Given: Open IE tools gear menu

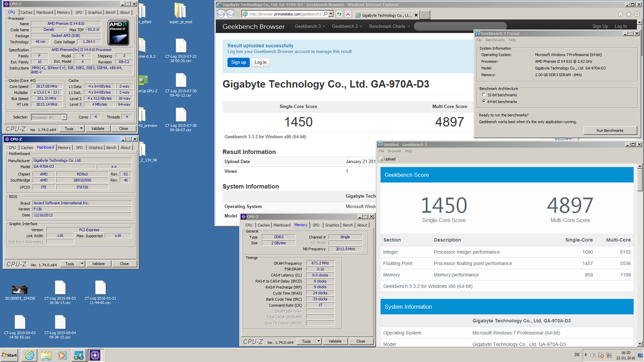Looking at the screenshot, I should coord(637,14).
